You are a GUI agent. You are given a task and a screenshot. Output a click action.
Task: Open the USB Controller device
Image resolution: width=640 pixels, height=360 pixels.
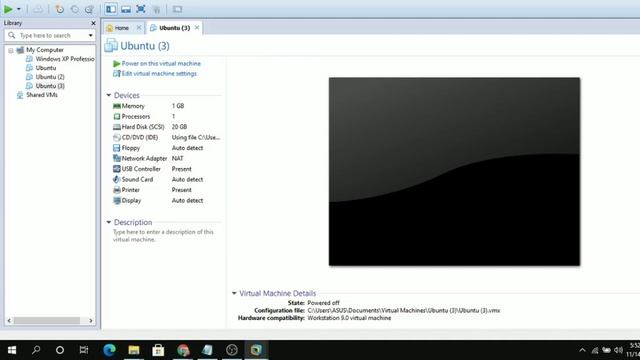click(x=141, y=169)
